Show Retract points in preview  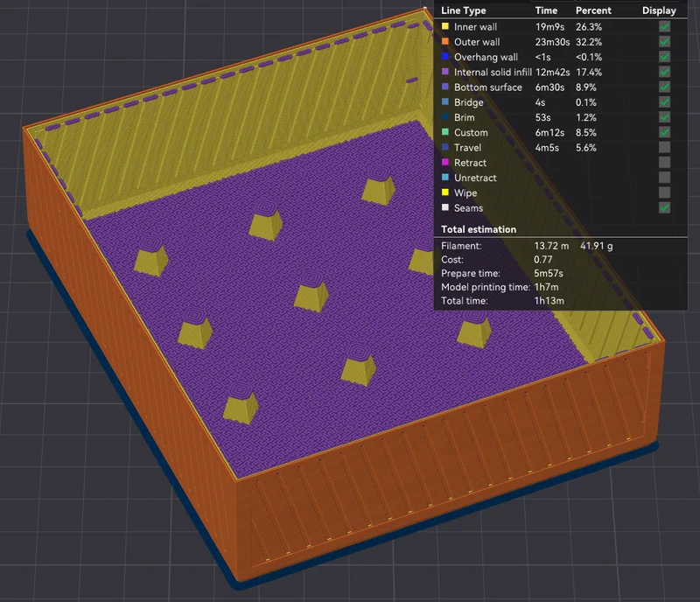click(664, 163)
